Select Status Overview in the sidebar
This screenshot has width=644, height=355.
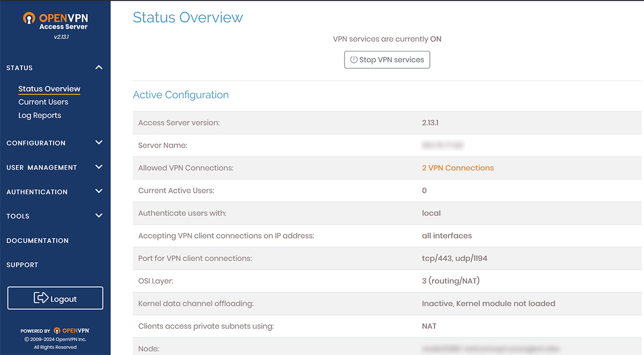[x=49, y=89]
